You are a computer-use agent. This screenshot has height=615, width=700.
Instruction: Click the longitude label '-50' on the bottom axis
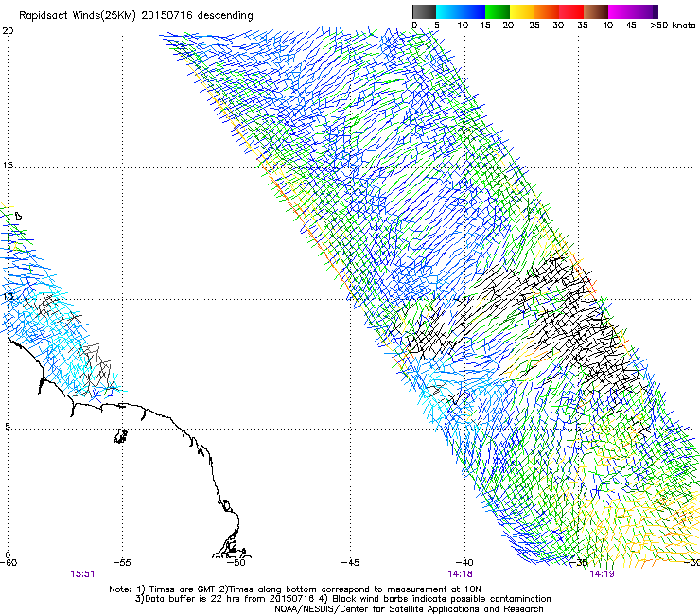[x=236, y=563]
